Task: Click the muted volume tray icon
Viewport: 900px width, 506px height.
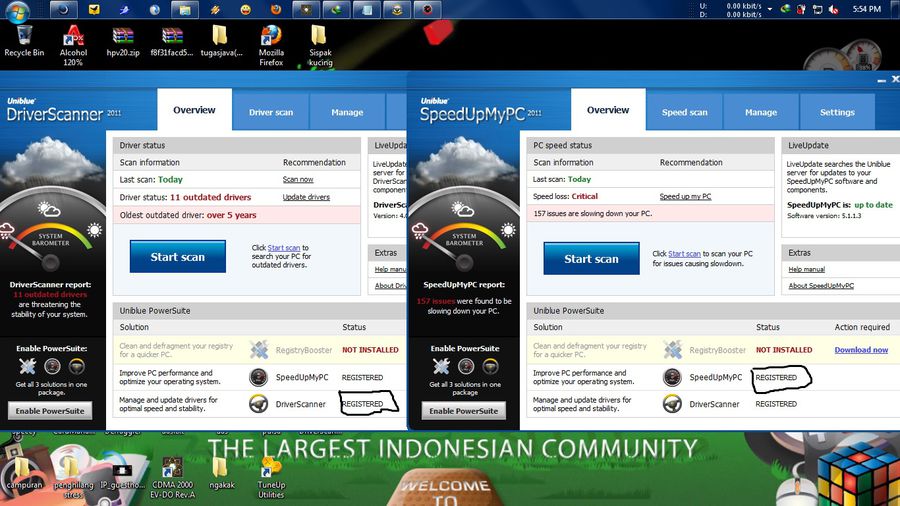Action: coord(833,9)
